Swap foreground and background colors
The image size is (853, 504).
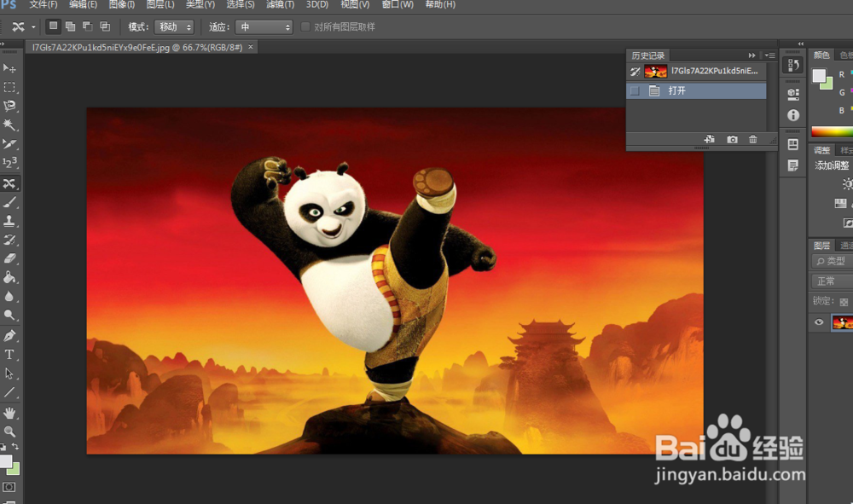point(15,446)
